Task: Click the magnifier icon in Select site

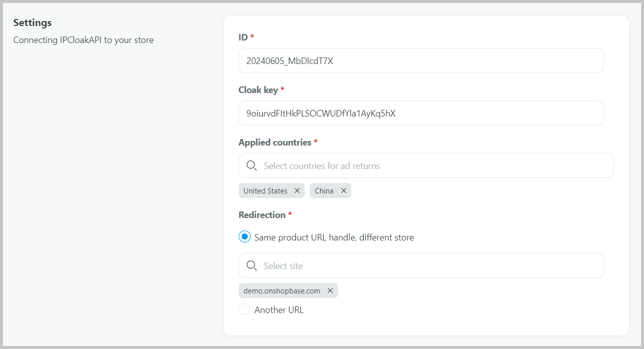Action: click(x=252, y=265)
